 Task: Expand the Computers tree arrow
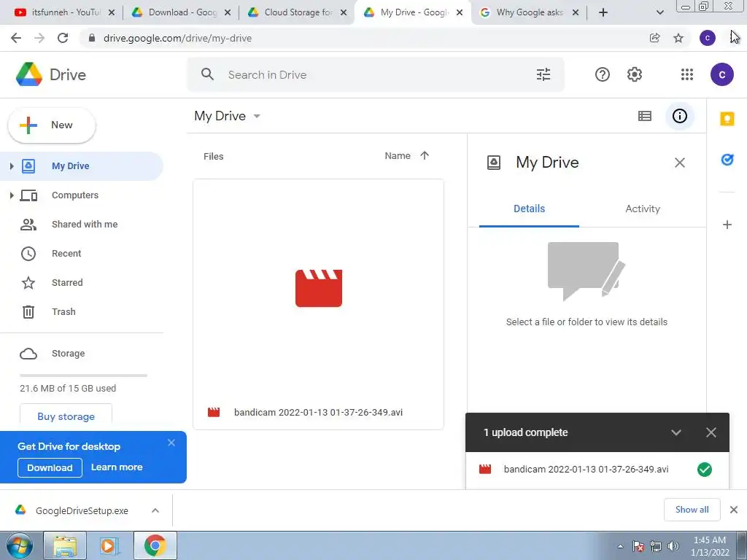[12, 195]
